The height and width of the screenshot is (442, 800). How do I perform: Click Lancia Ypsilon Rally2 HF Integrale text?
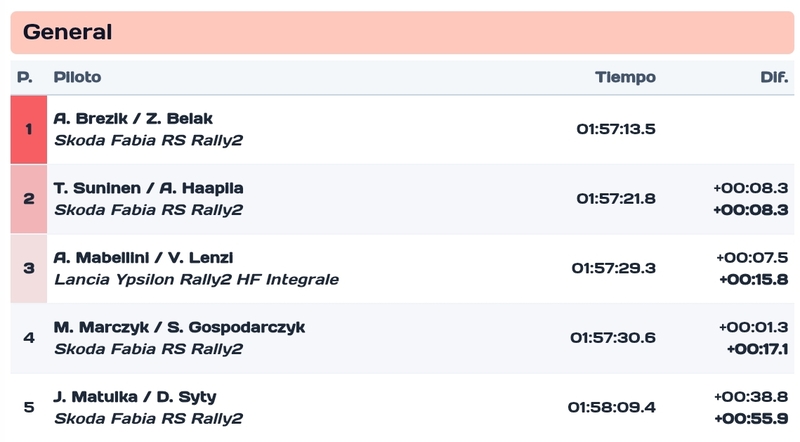[196, 280]
